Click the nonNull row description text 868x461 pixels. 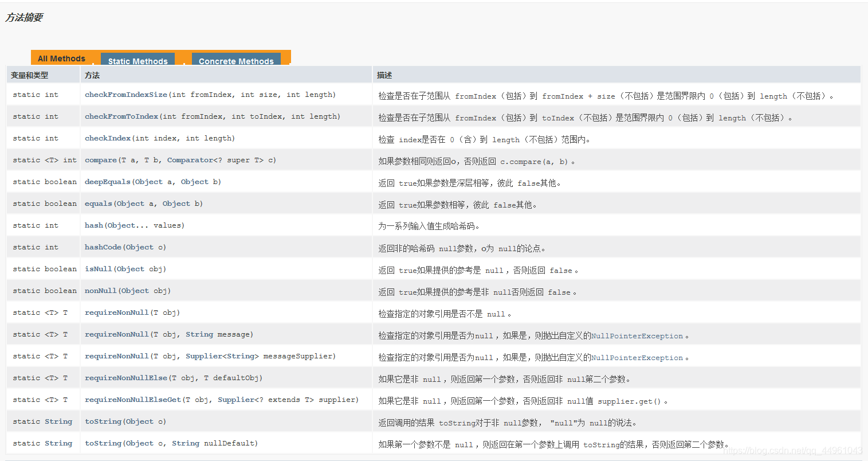pos(478,292)
